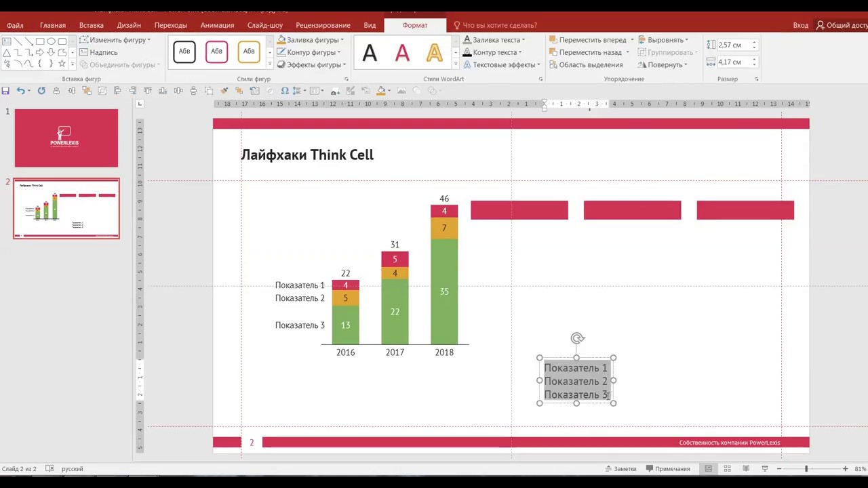Select slide 1 thumbnail
The width and height of the screenshot is (868, 488).
pos(66,138)
